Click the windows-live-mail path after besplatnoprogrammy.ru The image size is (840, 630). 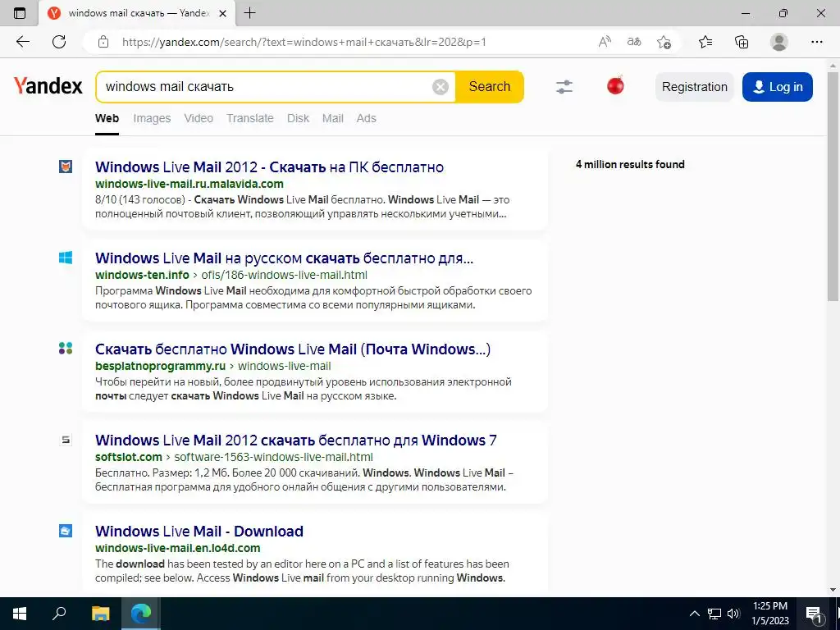285,366
